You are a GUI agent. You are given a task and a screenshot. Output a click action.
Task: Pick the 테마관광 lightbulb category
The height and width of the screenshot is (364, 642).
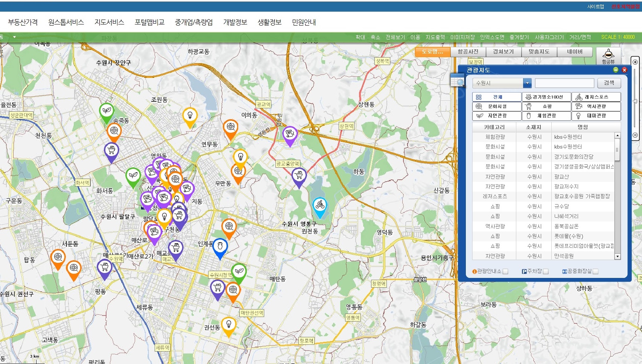pos(596,116)
